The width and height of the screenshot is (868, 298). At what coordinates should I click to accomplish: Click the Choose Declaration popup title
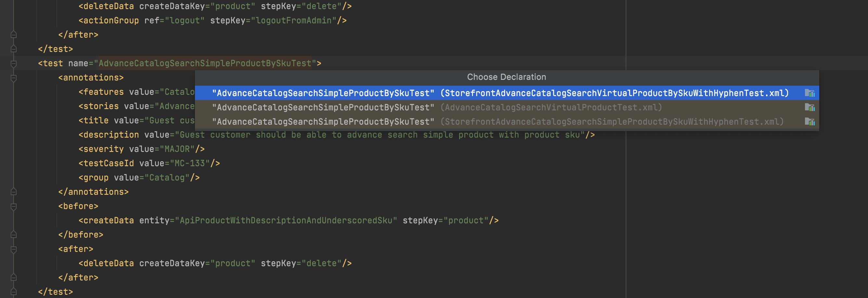coord(506,77)
